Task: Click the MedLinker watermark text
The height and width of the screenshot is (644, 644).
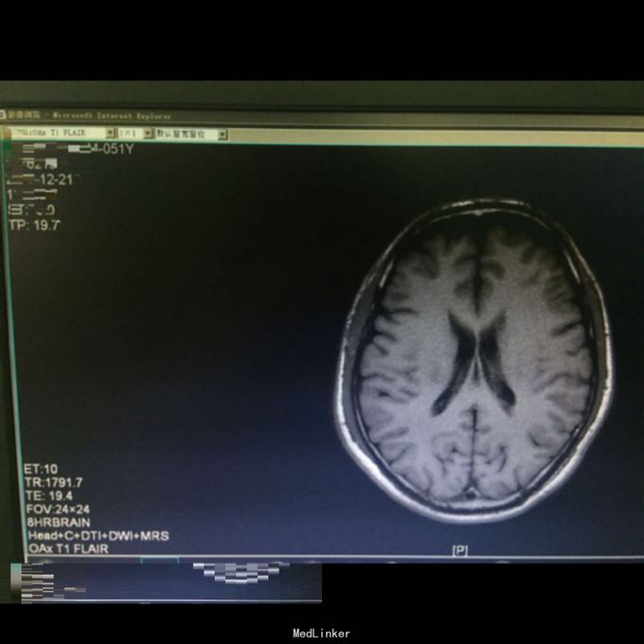Action: pyautogui.click(x=321, y=633)
